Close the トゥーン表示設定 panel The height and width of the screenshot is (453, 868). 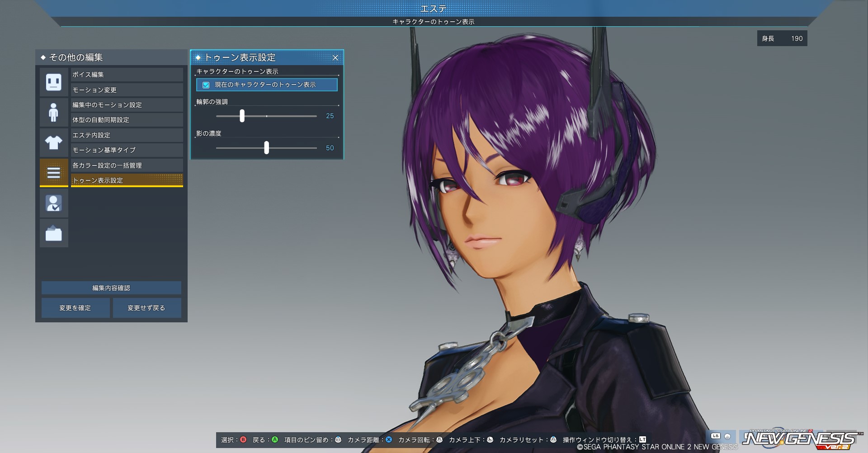(x=335, y=58)
